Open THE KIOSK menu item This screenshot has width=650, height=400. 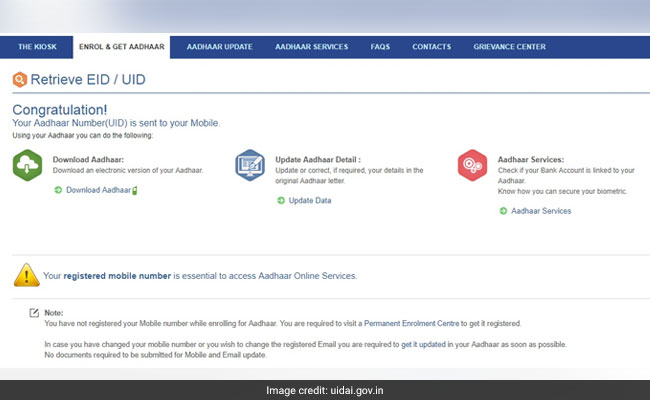pos(37,47)
